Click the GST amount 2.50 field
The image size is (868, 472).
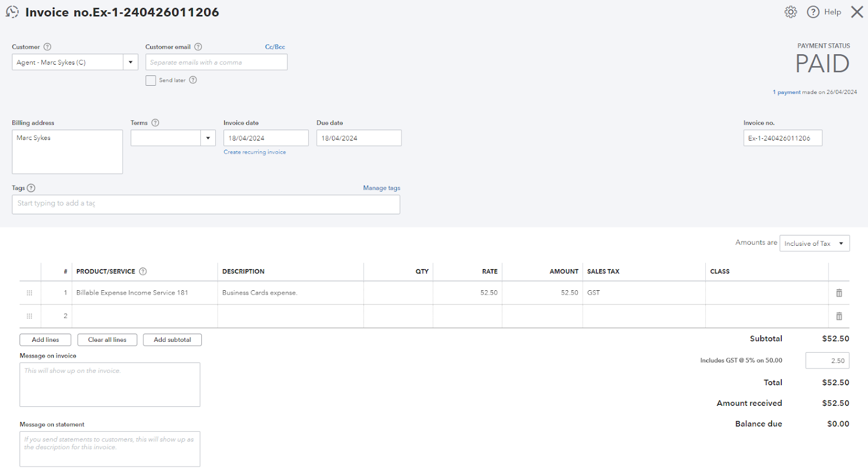coord(827,360)
